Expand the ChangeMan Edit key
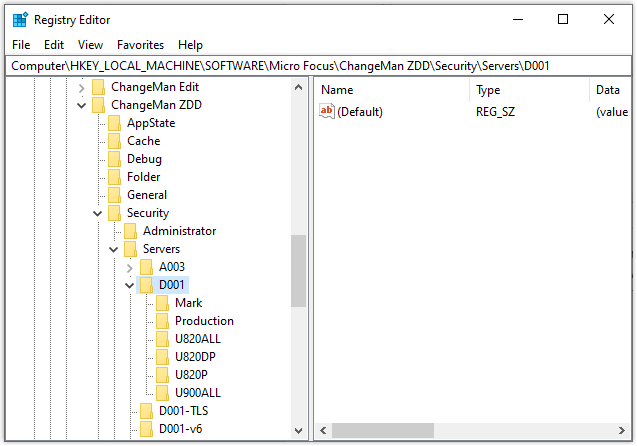This screenshot has width=637, height=446. [82, 88]
